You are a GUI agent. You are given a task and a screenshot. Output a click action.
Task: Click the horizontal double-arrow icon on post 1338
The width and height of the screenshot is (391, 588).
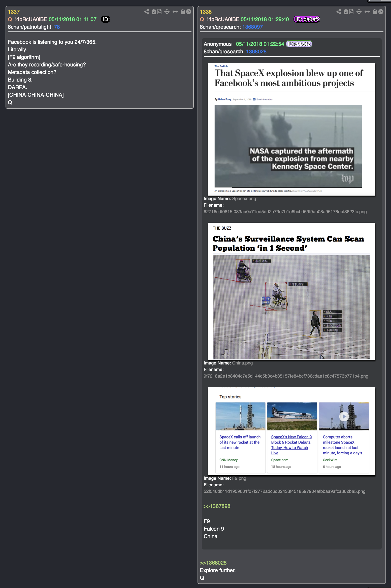[367, 12]
